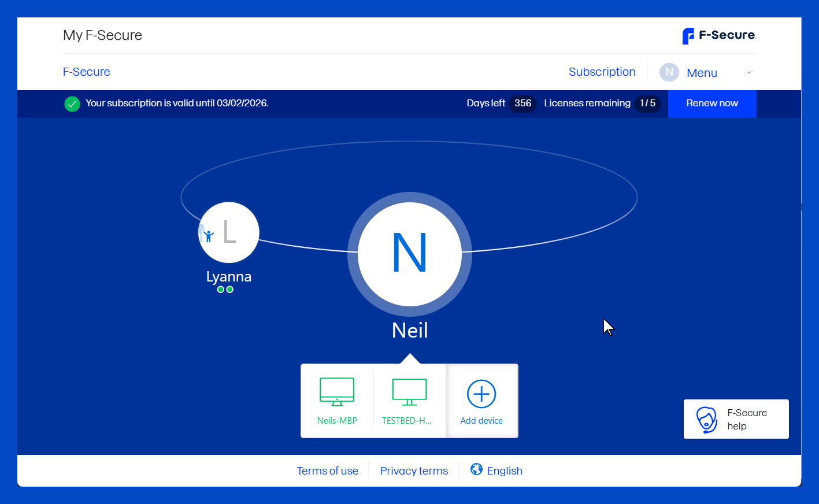This screenshot has width=819, height=504.
Task: Click the F-Secure navigation link
Action: [87, 72]
